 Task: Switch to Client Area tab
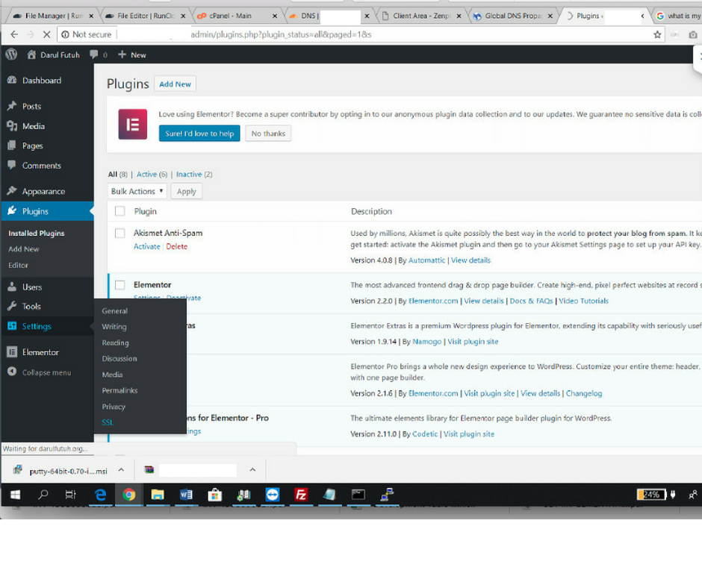point(421,16)
